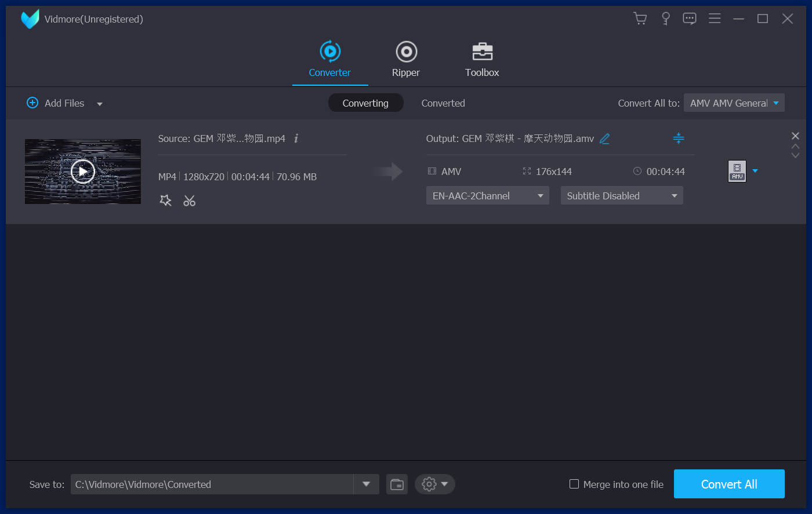Enable Merge into one file
Viewport: 812px width, 514px height.
(x=574, y=484)
